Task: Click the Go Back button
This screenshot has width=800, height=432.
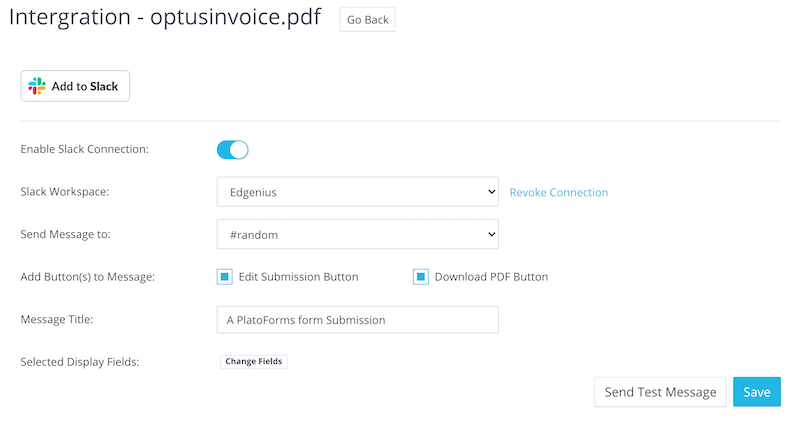Action: pos(368,20)
